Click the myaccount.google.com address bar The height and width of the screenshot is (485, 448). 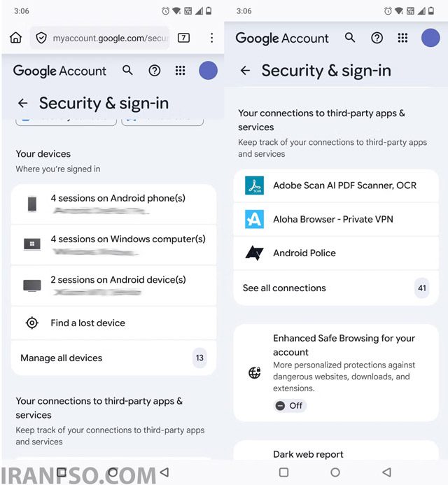[99, 38]
